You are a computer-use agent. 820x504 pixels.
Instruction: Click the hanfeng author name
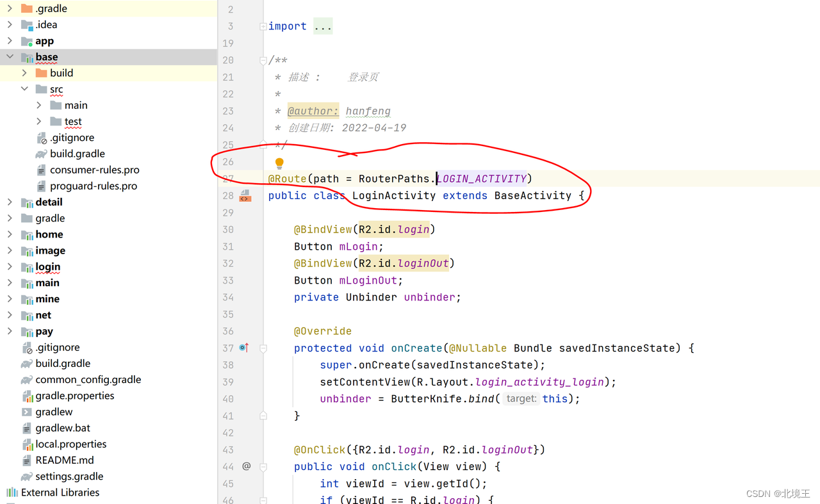pos(368,111)
